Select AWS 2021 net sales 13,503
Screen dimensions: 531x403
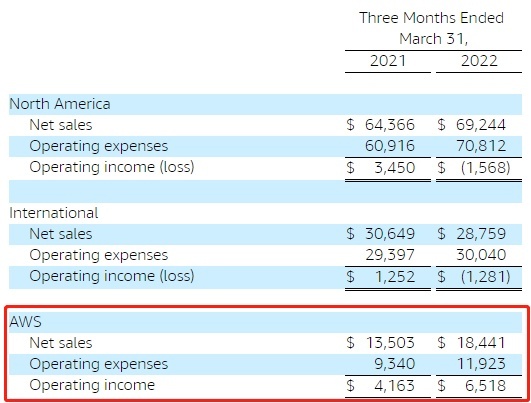coord(390,343)
